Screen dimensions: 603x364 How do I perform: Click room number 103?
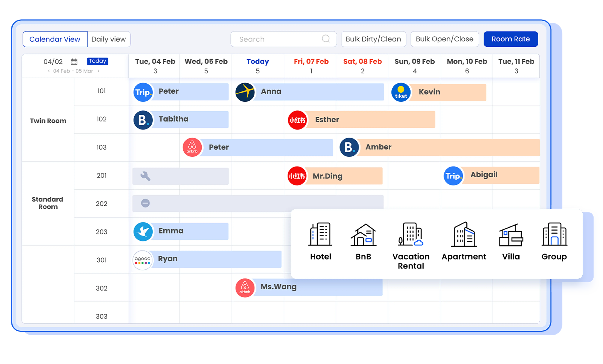[x=102, y=147]
